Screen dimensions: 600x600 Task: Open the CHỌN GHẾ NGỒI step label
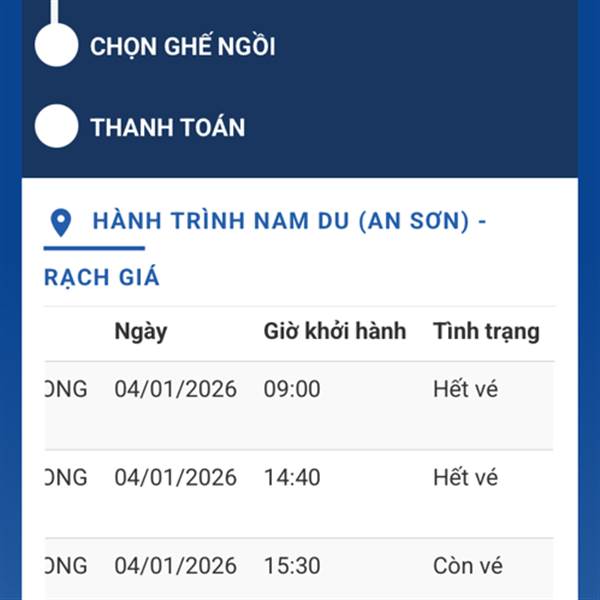coord(182,46)
